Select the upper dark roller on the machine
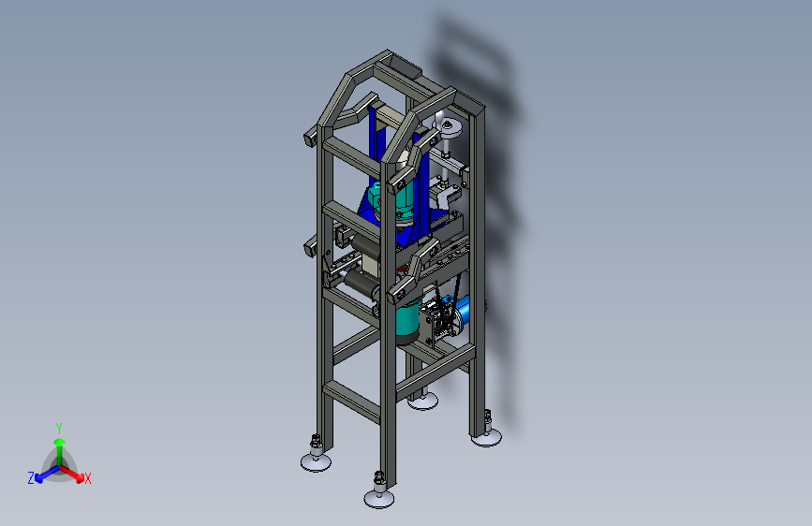This screenshot has height=526, width=812. [366, 247]
